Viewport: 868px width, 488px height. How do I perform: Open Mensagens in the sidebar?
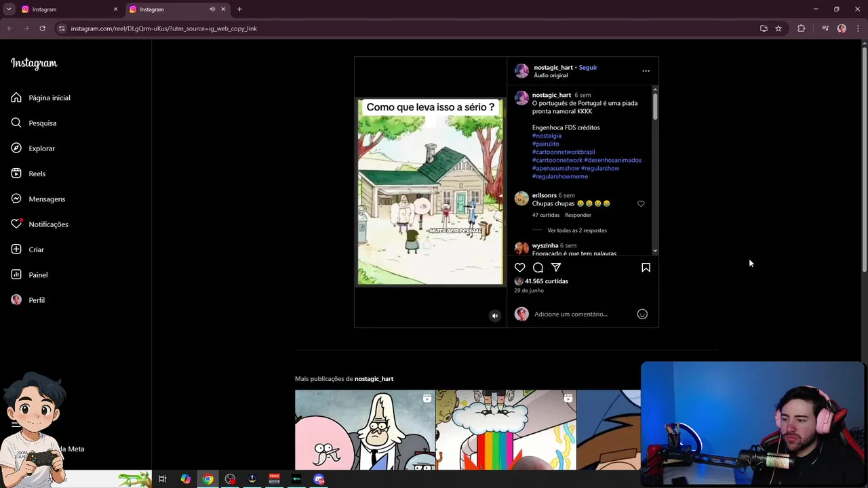click(39, 199)
